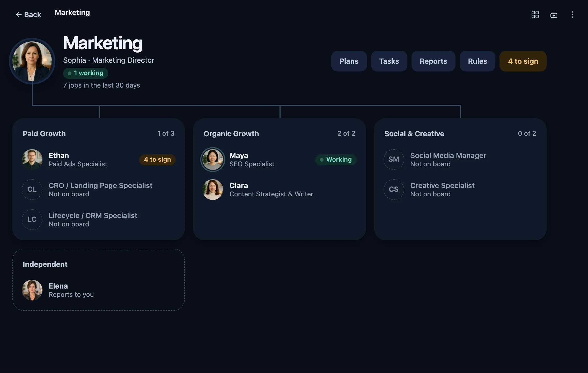Open the Tasks tab
Image resolution: width=588 pixels, height=373 pixels.
click(x=389, y=61)
